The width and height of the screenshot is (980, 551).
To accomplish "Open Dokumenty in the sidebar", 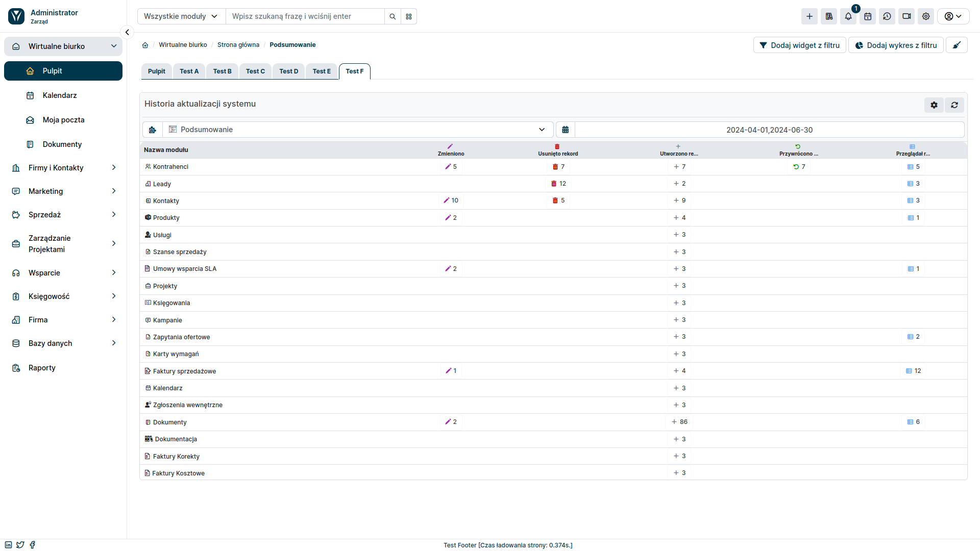I will [63, 144].
